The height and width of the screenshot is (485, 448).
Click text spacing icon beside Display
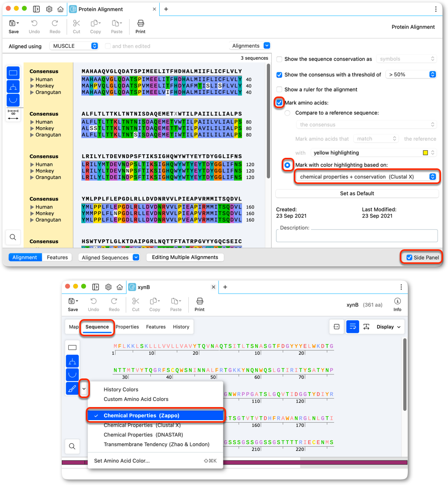coord(366,327)
